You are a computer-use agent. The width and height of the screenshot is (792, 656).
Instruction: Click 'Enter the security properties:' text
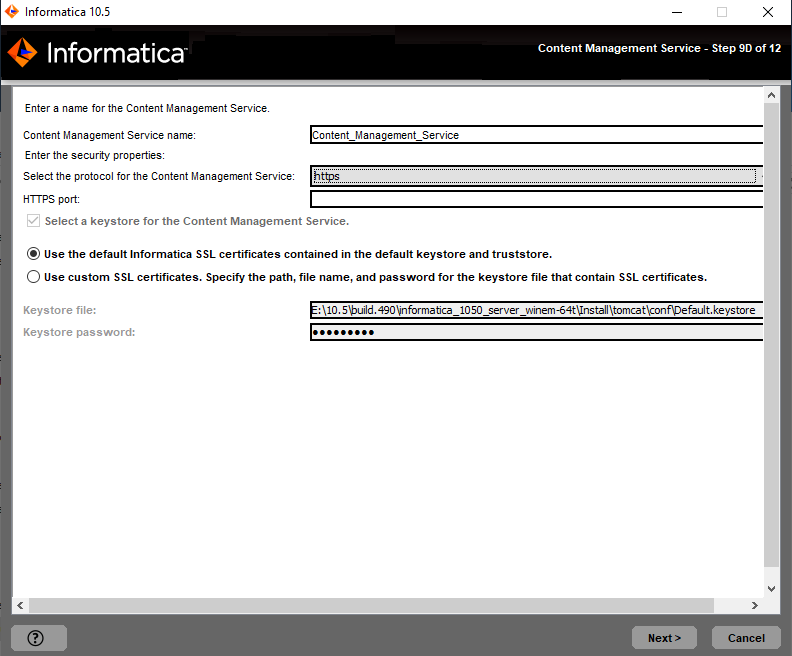click(95, 155)
